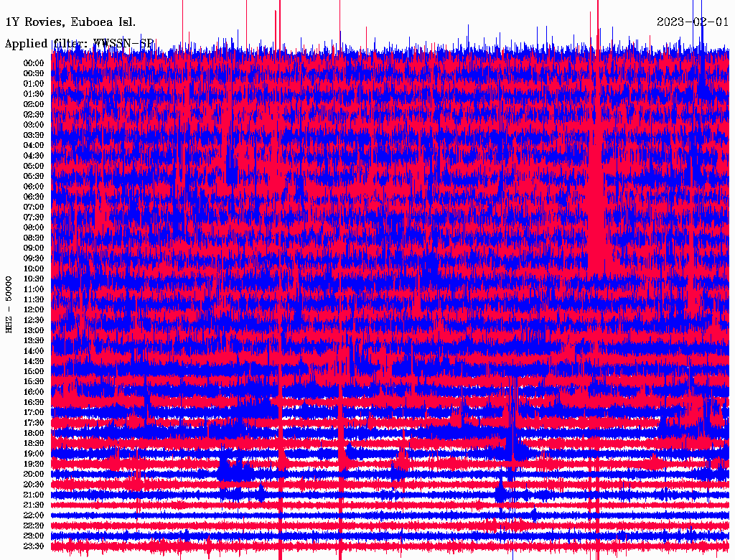This screenshot has height=560, width=735.
Task: Click the 00:00 time label
Action: click(x=34, y=63)
